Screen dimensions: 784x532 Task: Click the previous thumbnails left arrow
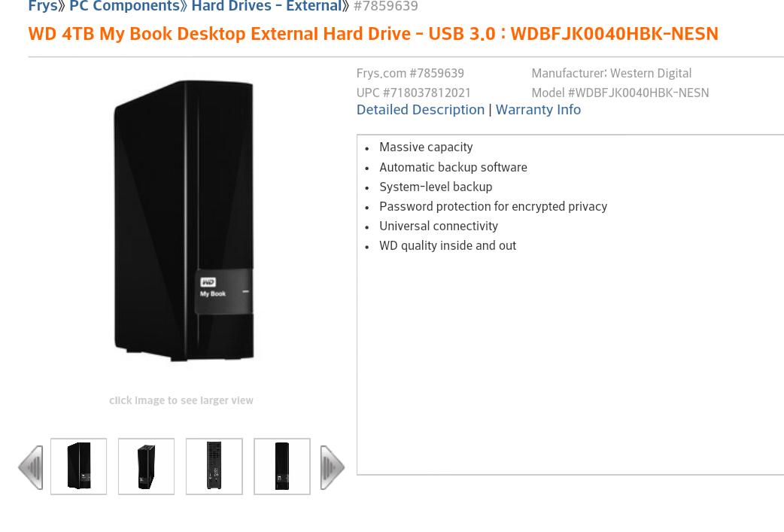click(x=31, y=467)
